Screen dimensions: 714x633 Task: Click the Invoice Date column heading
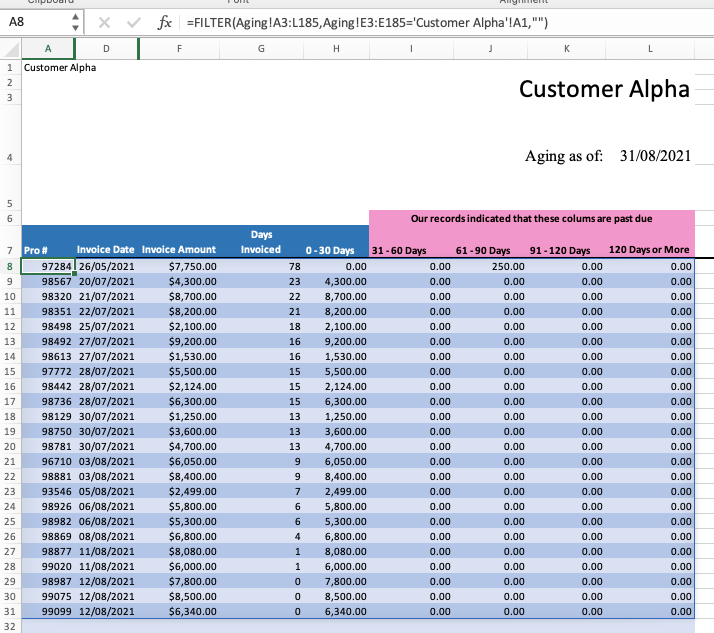[x=106, y=250]
